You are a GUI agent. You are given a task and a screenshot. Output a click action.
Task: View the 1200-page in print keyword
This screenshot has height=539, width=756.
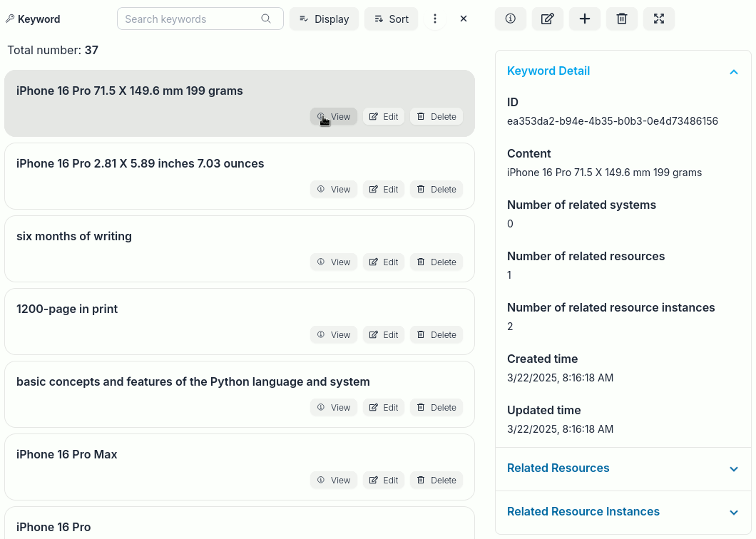point(334,335)
